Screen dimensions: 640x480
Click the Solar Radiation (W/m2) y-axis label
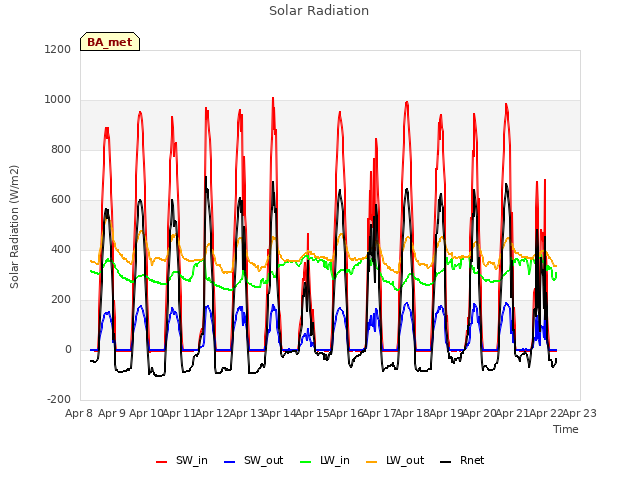pos(14,227)
